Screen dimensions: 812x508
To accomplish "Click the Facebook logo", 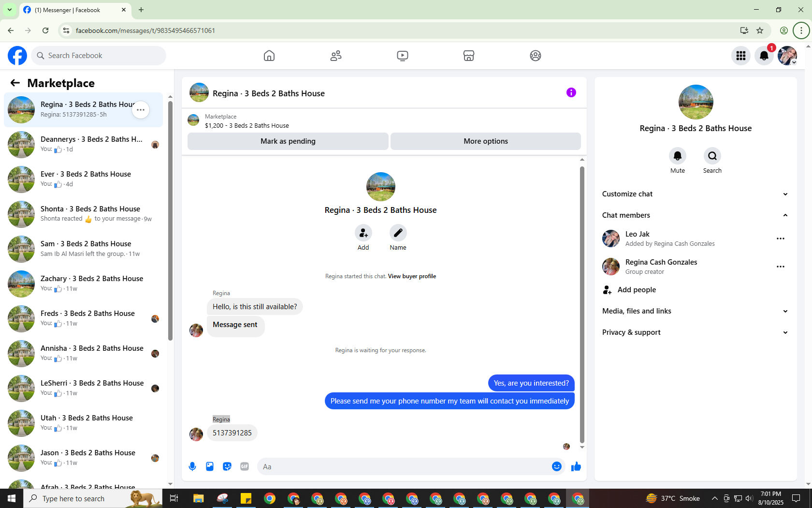I will [17, 56].
